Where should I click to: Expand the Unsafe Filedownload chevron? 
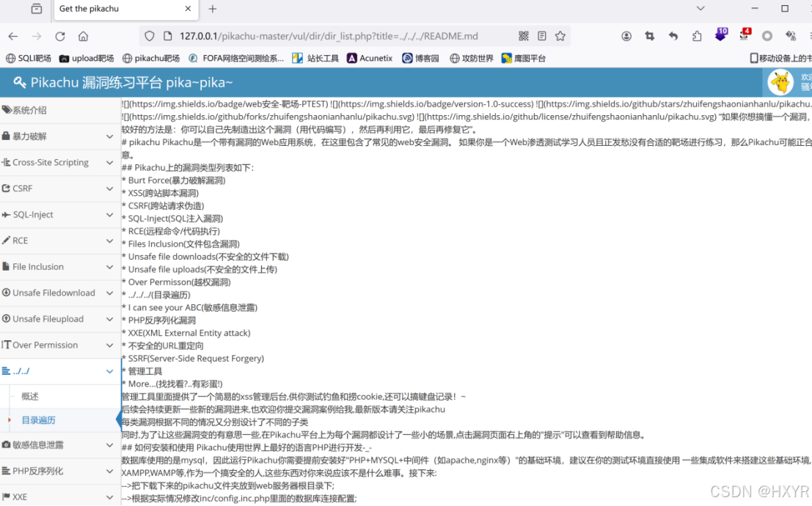point(109,293)
